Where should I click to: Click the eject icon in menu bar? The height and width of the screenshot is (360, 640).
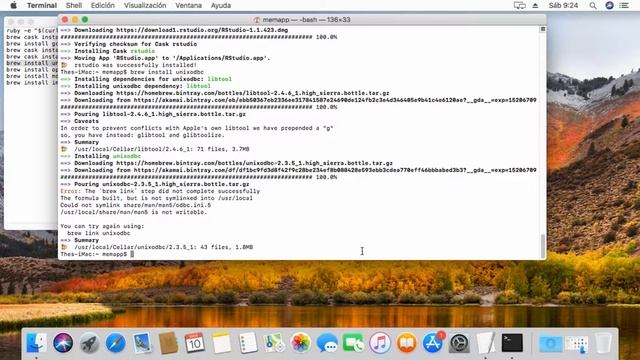tap(535, 5)
